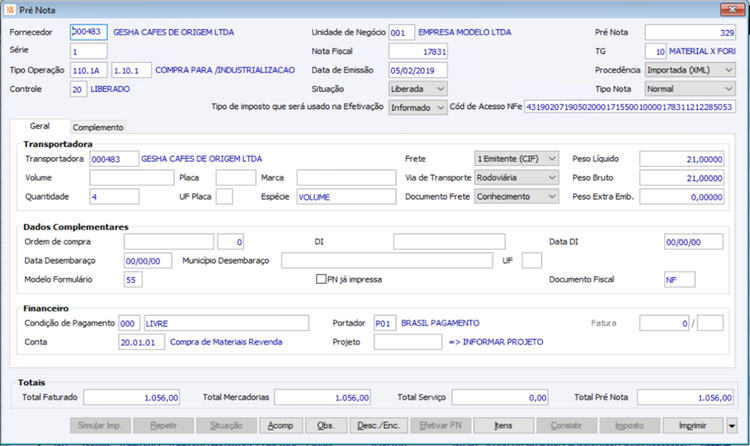The image size is (750, 446).
Task: Open the Procedência dropdown
Action: coord(690,70)
